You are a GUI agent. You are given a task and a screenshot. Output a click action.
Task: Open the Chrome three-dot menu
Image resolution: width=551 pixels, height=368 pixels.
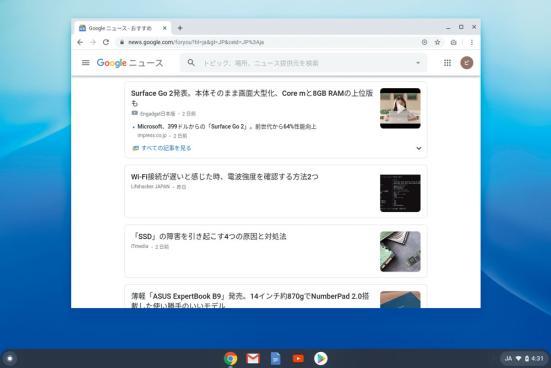click(472, 42)
